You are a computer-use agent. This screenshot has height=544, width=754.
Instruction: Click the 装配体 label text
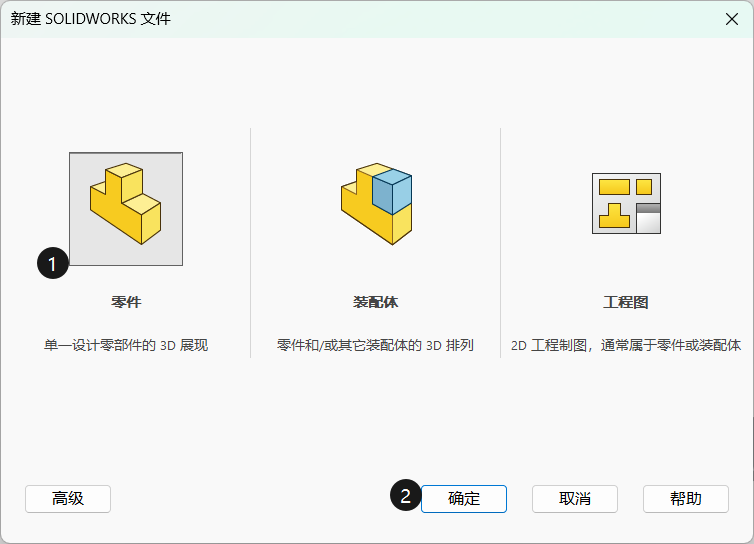pyautogui.click(x=375, y=302)
